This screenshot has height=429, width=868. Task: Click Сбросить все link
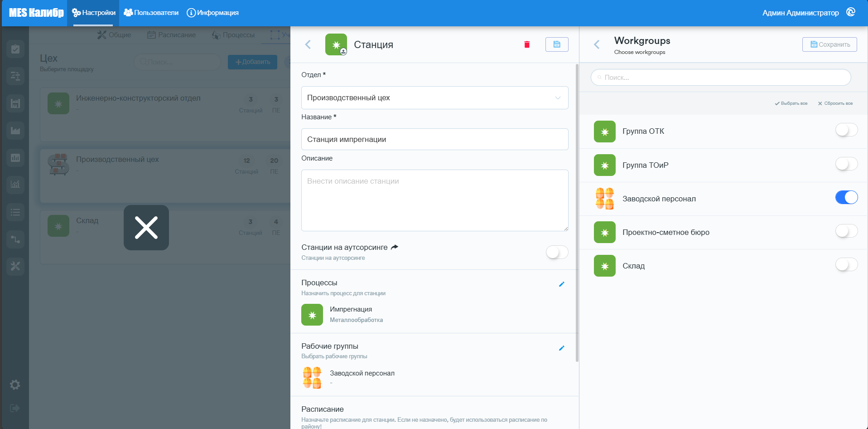tap(835, 103)
